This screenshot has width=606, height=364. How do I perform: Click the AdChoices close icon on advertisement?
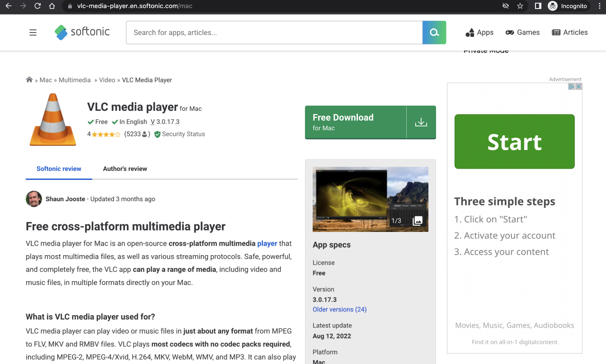[x=579, y=87]
